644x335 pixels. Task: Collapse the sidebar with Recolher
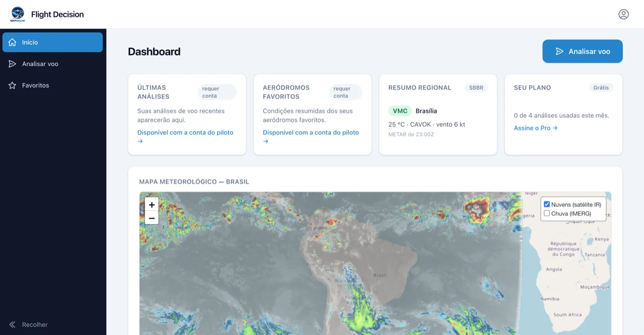(x=53, y=325)
